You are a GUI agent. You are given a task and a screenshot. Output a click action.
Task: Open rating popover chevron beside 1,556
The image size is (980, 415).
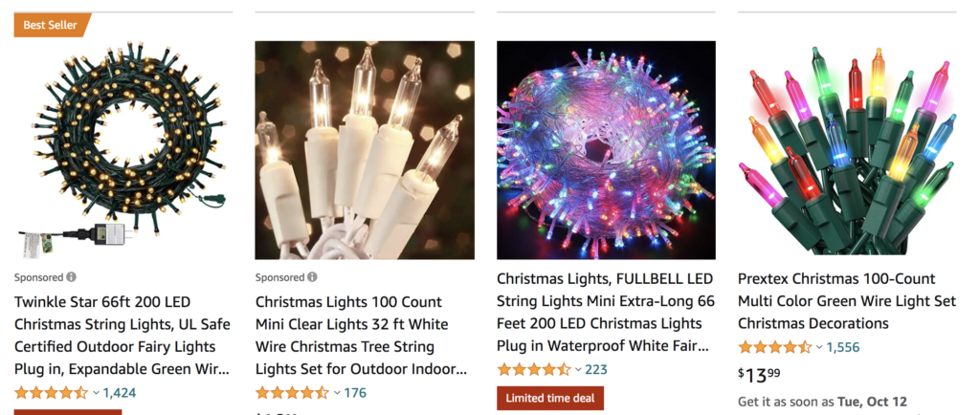click(x=820, y=347)
